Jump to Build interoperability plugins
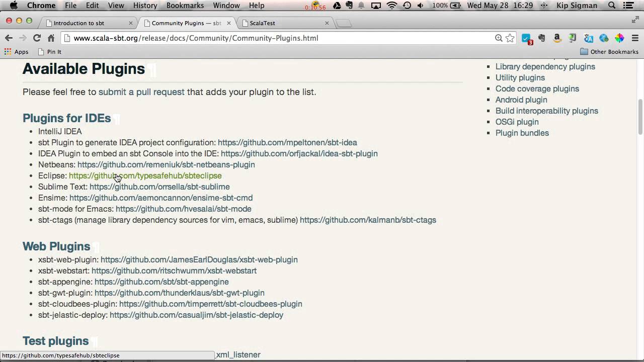The width and height of the screenshot is (644, 362). 547,111
